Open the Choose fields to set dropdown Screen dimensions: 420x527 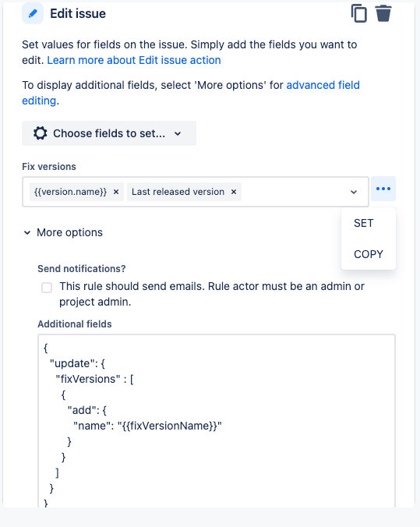109,133
